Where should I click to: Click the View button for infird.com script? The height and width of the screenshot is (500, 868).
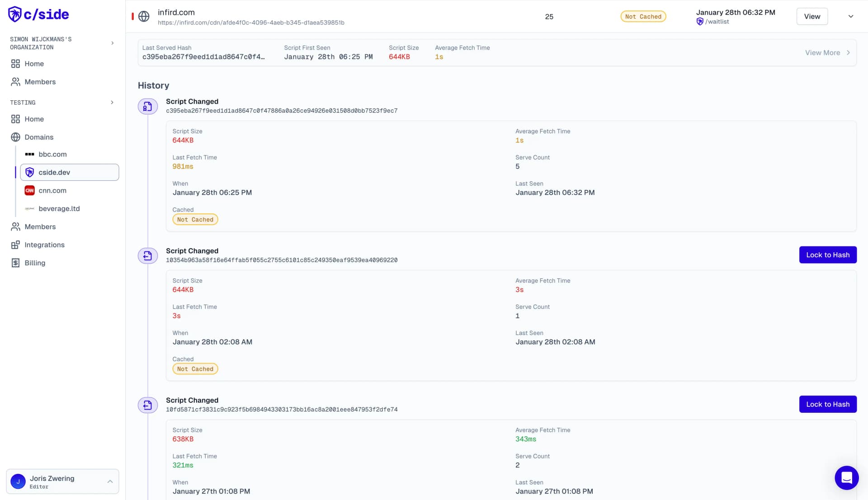812,16
